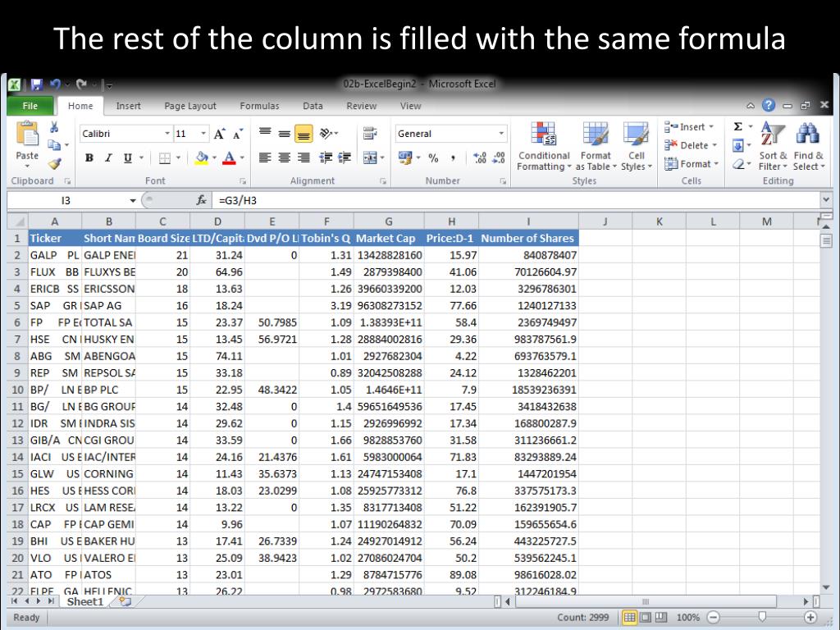The width and height of the screenshot is (840, 630).
Task: Click Decrease Indent icon
Action: pyautogui.click(x=325, y=157)
